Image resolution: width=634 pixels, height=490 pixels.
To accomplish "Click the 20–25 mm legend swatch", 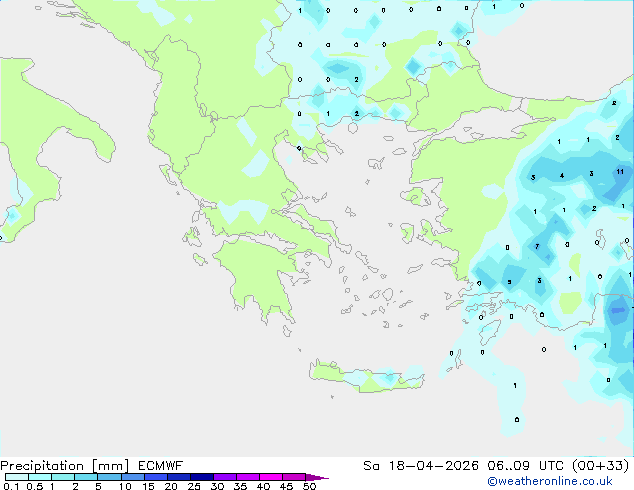I will tap(178, 477).
